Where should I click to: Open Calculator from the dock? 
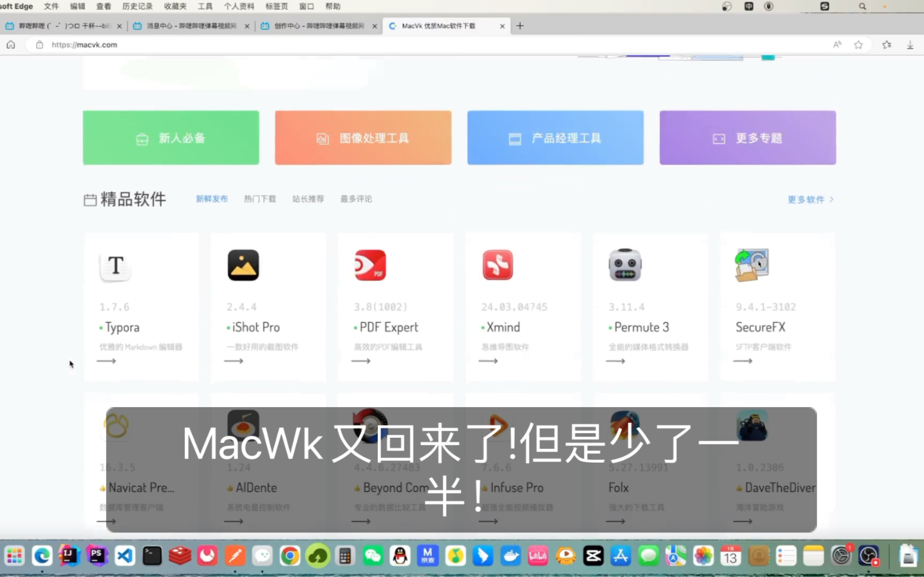click(x=345, y=556)
